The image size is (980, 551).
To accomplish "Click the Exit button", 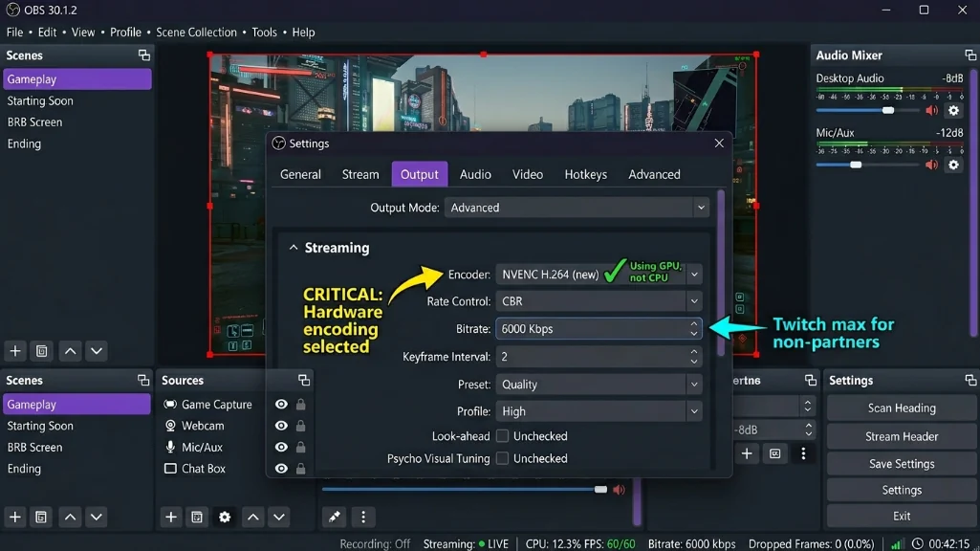I will click(x=902, y=517).
